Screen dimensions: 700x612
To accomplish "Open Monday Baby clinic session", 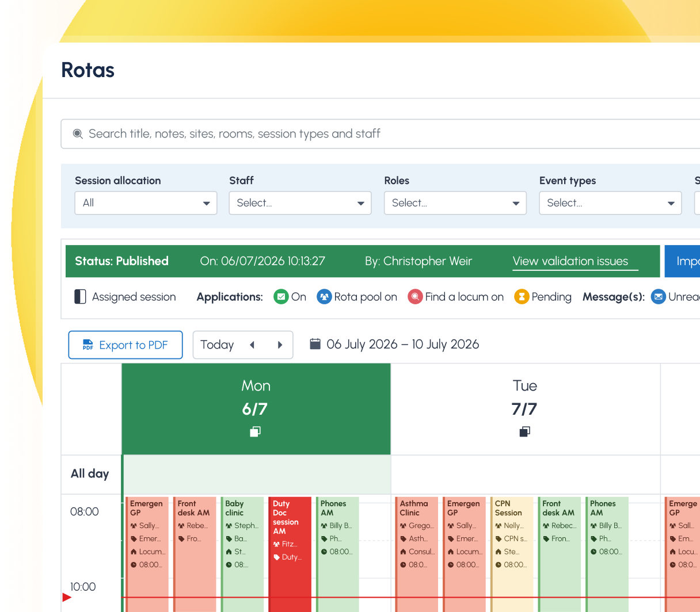I will tap(242, 554).
